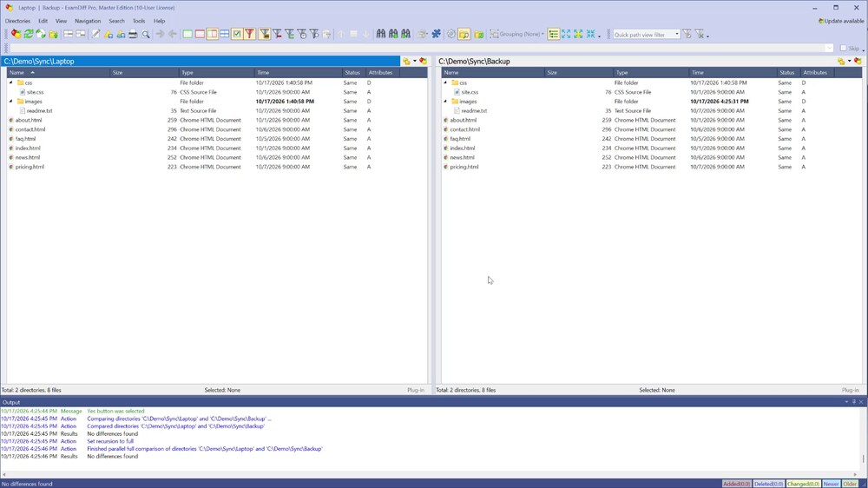Collapse the css folder in Laptop pane
This screenshot has height=488, width=868.
click(10, 82)
